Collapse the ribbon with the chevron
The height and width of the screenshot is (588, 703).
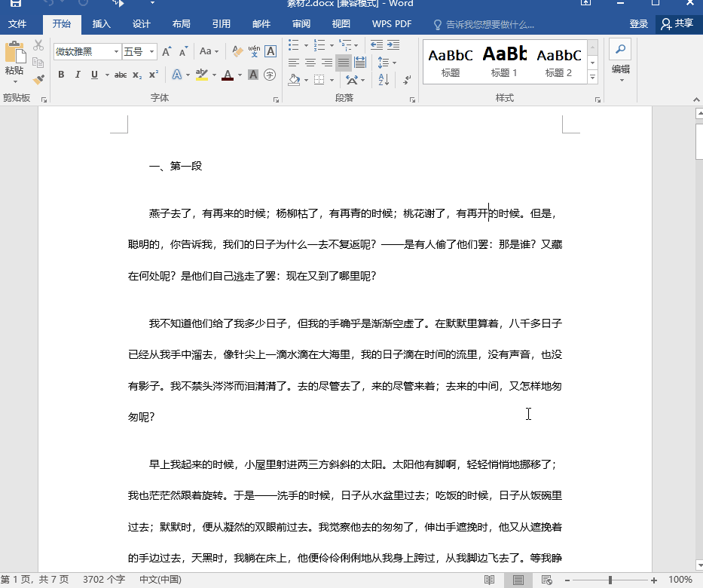[695, 100]
